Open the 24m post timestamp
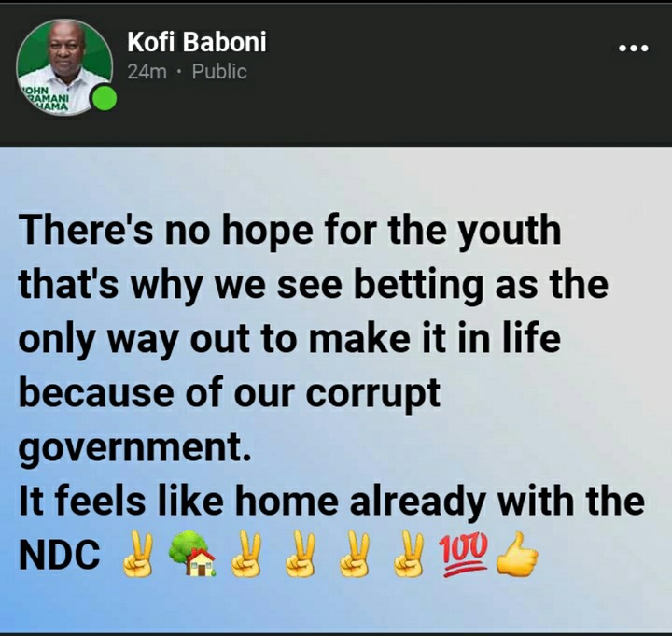Screen dimensions: 672x636 (x=147, y=72)
